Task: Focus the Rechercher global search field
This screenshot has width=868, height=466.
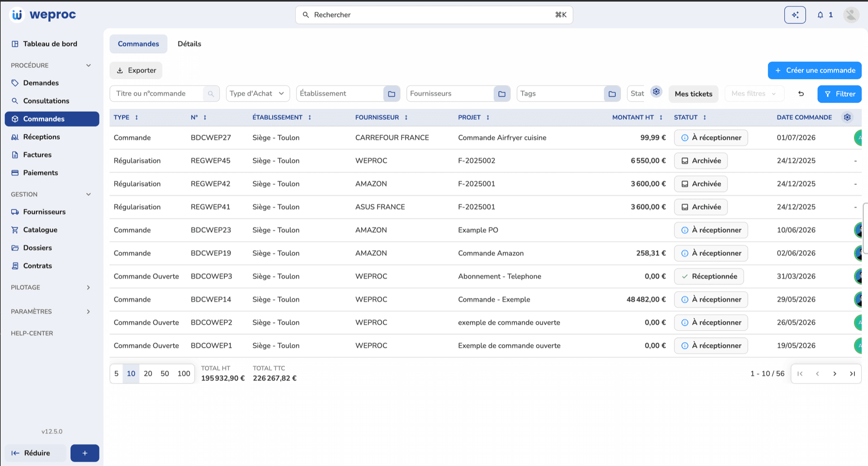Action: coord(434,15)
